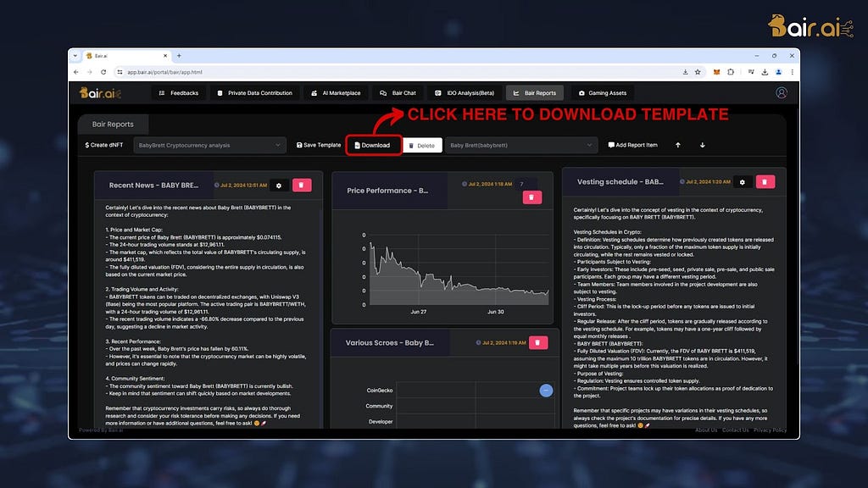The height and width of the screenshot is (488, 868).
Task: Delete the Price Performance card
Action: (x=532, y=197)
